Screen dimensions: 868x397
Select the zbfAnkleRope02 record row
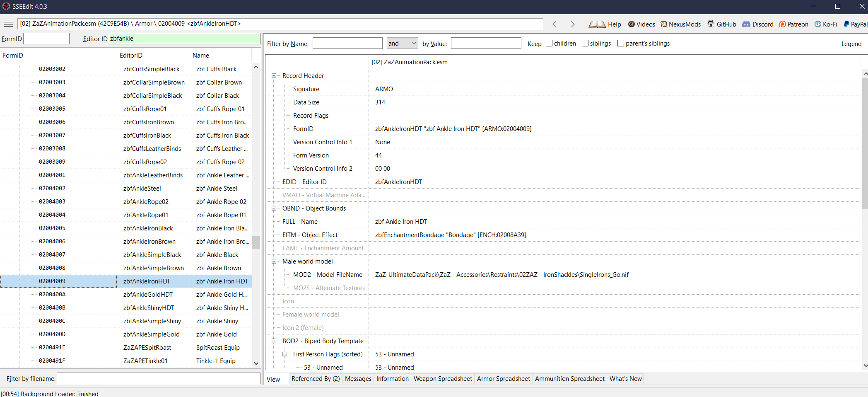(x=126, y=202)
